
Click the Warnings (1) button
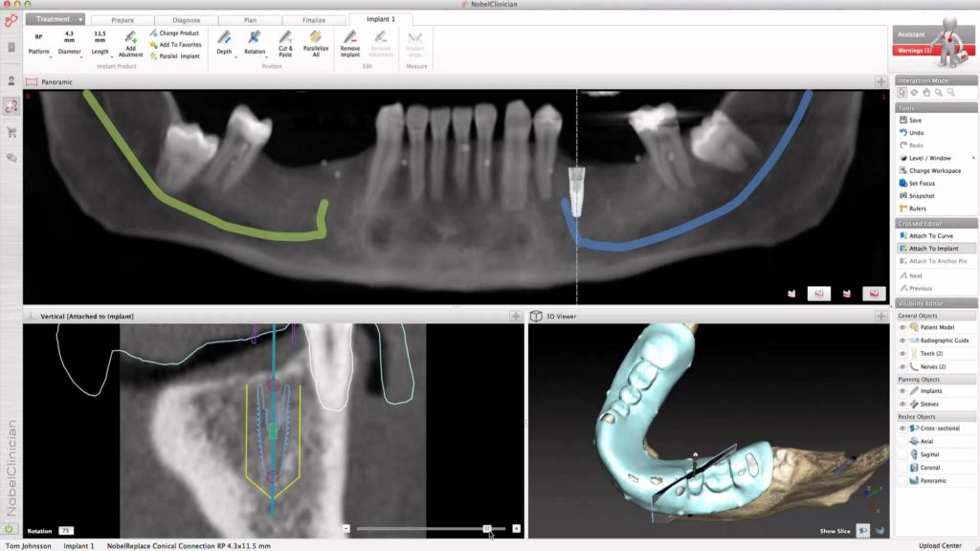(911, 50)
